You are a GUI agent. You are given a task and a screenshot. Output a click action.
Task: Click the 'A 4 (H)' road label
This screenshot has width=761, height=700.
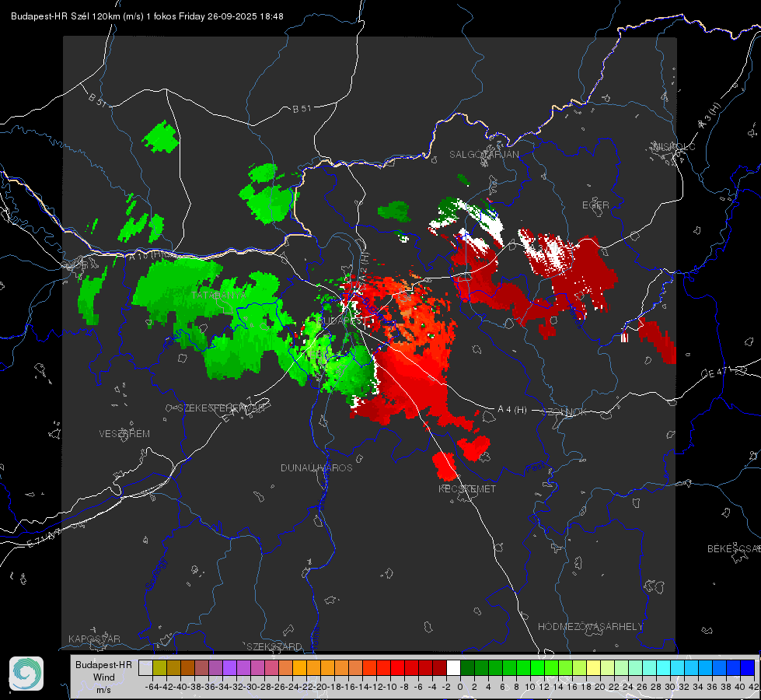512,410
